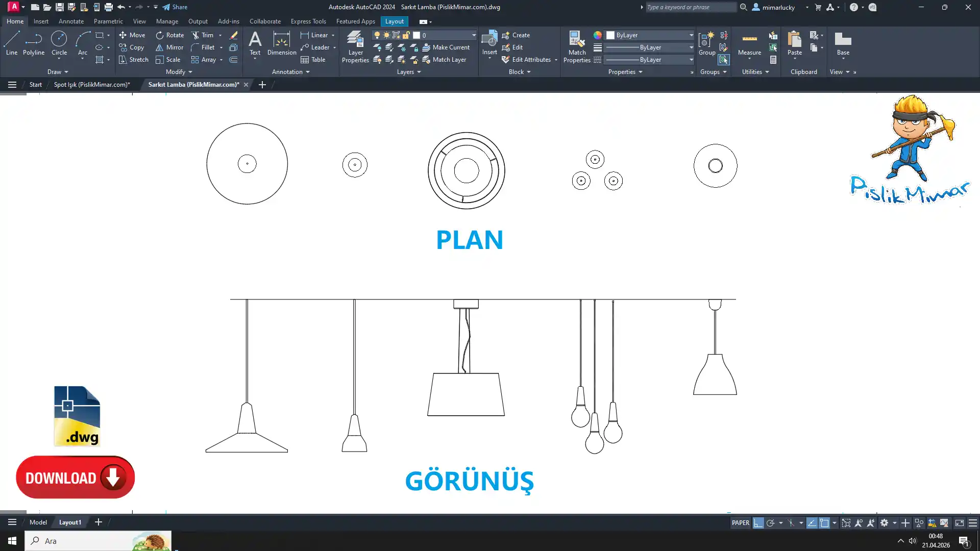Open the Annotate ribbon tab

point(71,21)
